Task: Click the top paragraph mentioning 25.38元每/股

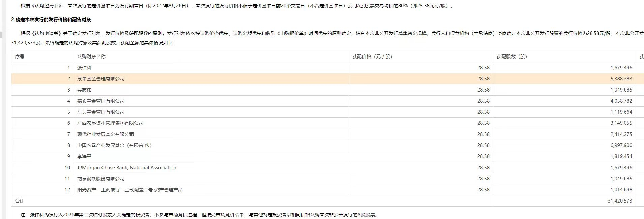Action: [x=237, y=6]
